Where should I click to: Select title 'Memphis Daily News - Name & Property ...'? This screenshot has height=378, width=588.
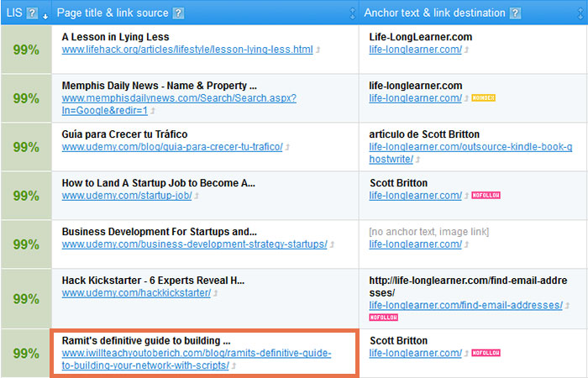pyautogui.click(x=160, y=86)
